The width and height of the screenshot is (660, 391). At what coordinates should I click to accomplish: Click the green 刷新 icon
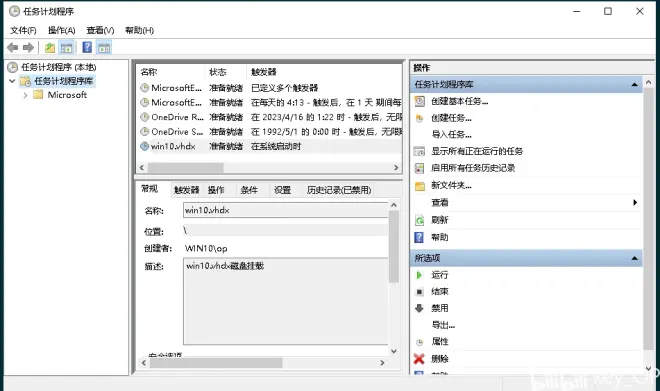[419, 220]
